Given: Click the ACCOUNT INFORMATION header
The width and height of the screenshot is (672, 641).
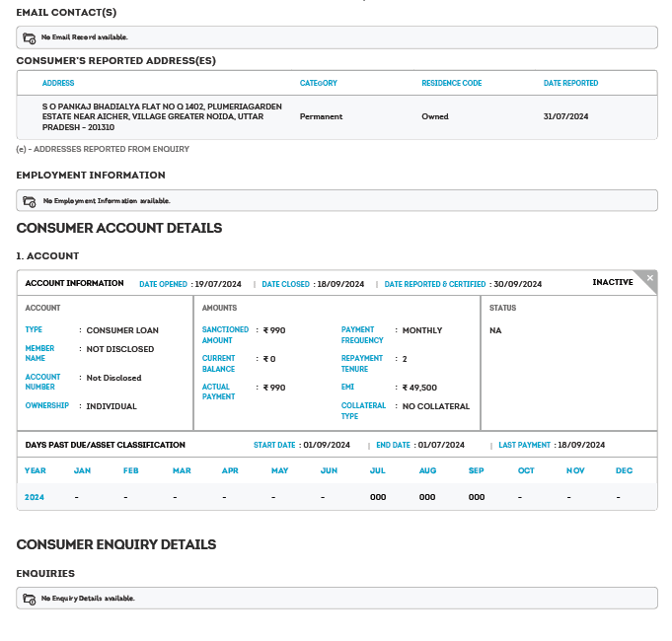Looking at the screenshot, I should [74, 283].
